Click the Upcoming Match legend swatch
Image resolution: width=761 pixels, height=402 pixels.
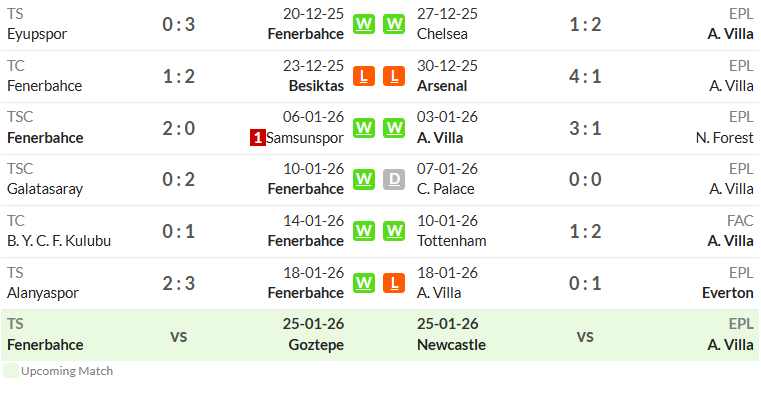coord(11,371)
